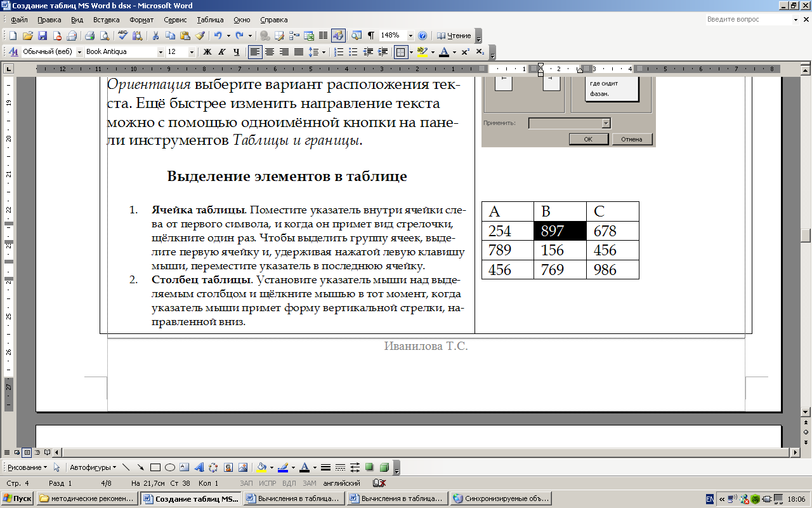Open the font size 12 dropdown
Screen dimensions: 812x508
tap(192, 52)
